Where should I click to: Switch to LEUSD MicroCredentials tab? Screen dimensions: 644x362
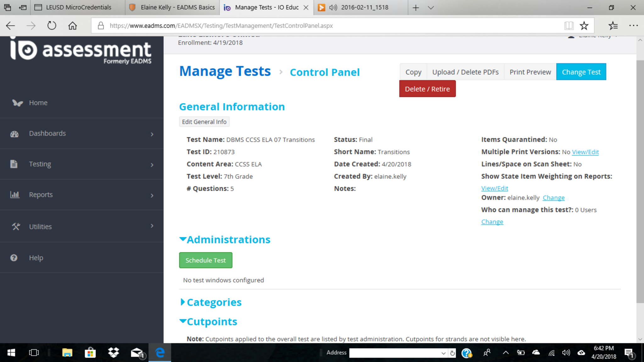click(x=78, y=7)
